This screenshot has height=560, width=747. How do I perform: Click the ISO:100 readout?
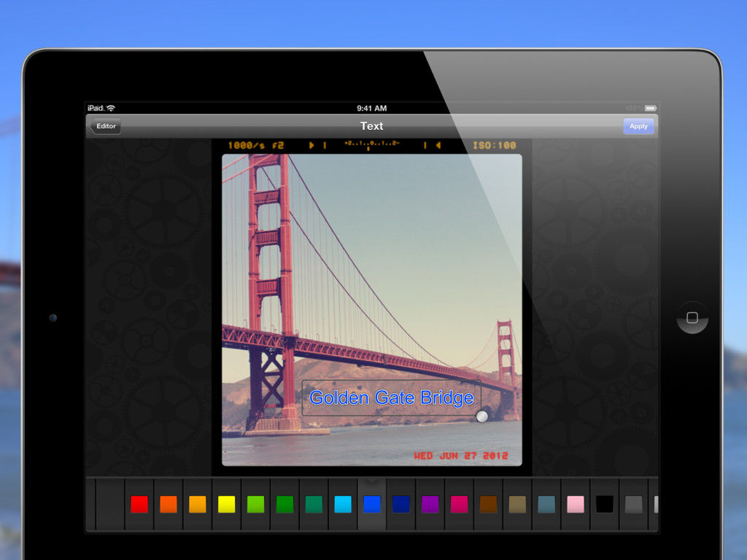click(x=495, y=145)
